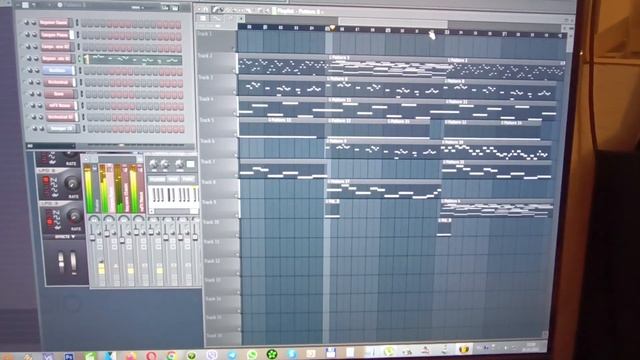Screen dimensions: 640x360
Task: Toggle last step of the tenth channel
Action: [x=181, y=129]
